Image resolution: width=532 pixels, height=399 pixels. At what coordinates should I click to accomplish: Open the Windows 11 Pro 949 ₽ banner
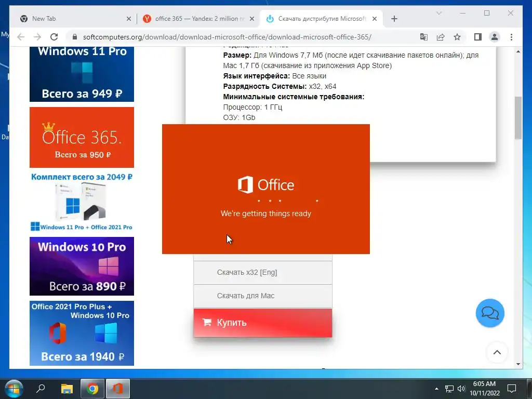[82, 74]
